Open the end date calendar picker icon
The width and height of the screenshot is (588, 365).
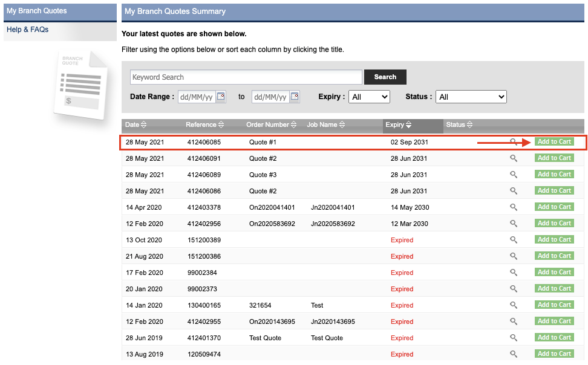coord(295,96)
